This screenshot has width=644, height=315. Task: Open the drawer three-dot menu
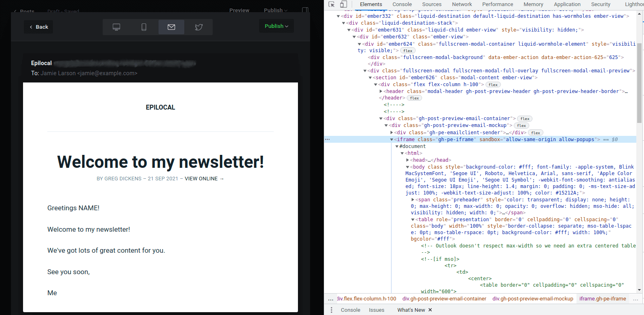point(332,310)
